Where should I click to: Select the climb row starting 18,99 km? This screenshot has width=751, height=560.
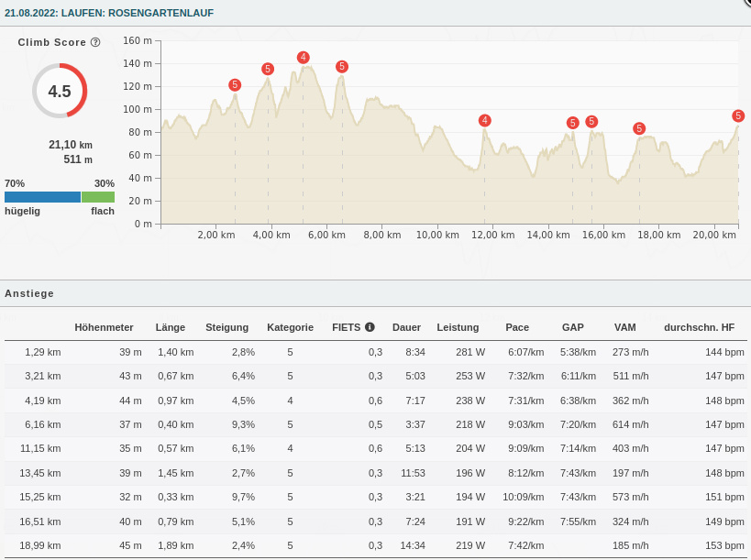(x=376, y=545)
